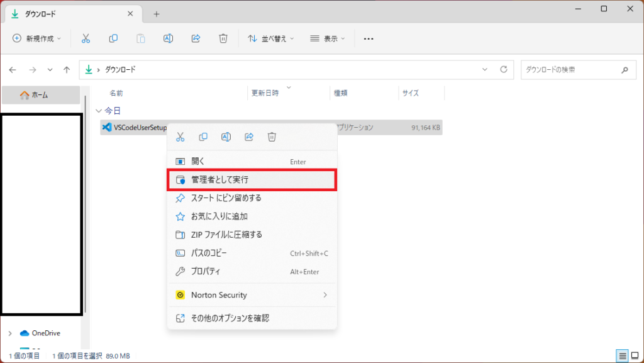
Task: Click the 今日 group label
Action: 112,111
